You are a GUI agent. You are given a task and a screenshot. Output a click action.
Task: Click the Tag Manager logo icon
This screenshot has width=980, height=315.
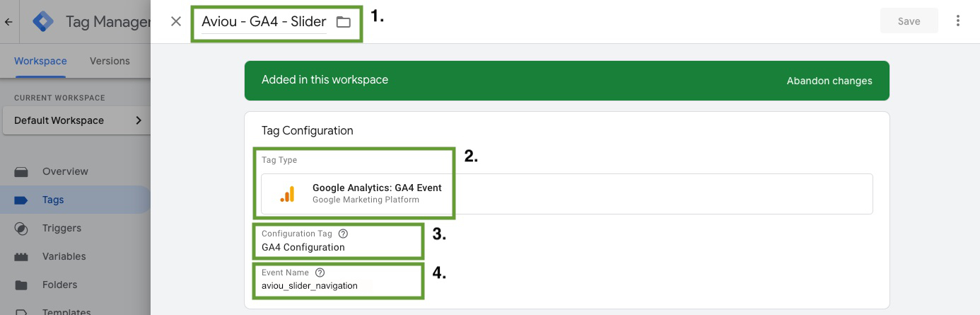[44, 22]
